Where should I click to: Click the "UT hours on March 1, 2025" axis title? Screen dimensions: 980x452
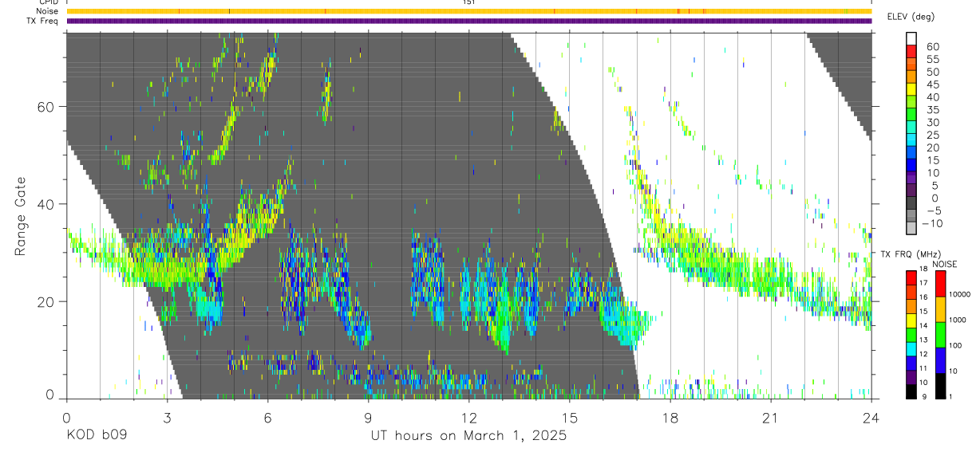pos(468,436)
